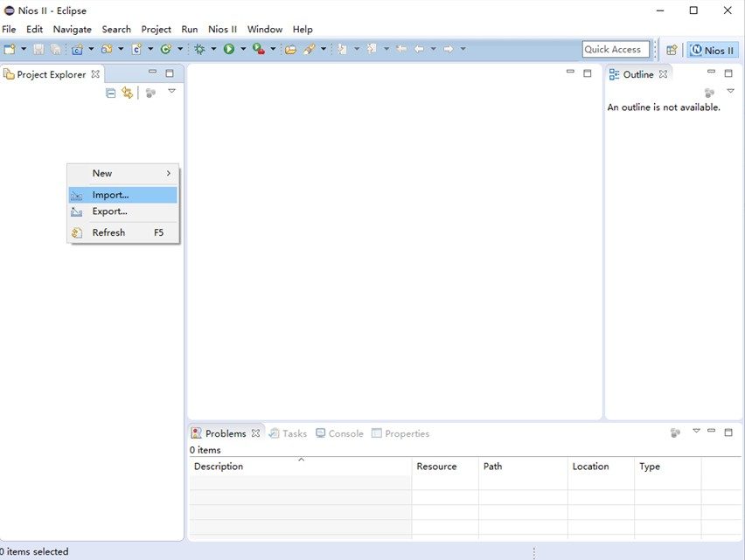Expand the Run button dropdown arrow
Image resolution: width=745 pixels, height=560 pixels.
click(242, 50)
